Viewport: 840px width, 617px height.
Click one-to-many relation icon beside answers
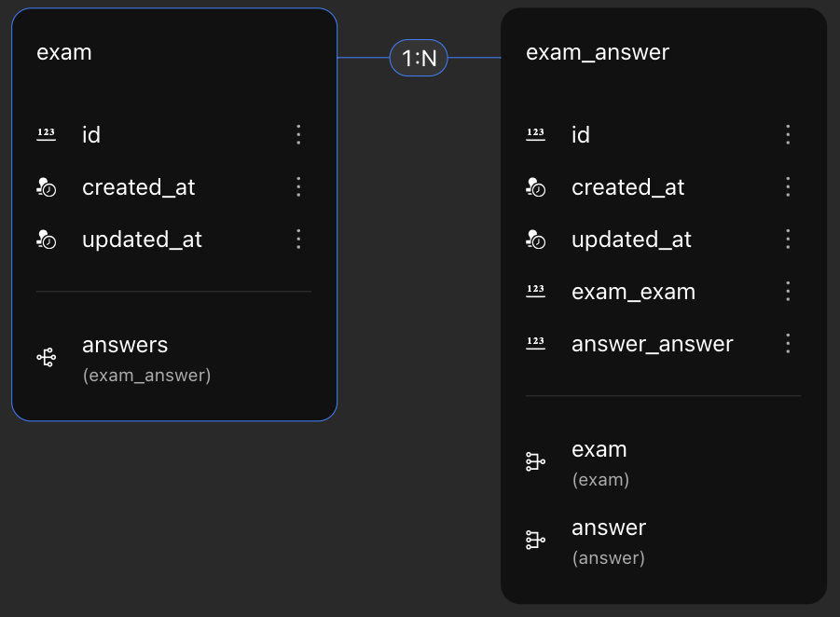46,357
